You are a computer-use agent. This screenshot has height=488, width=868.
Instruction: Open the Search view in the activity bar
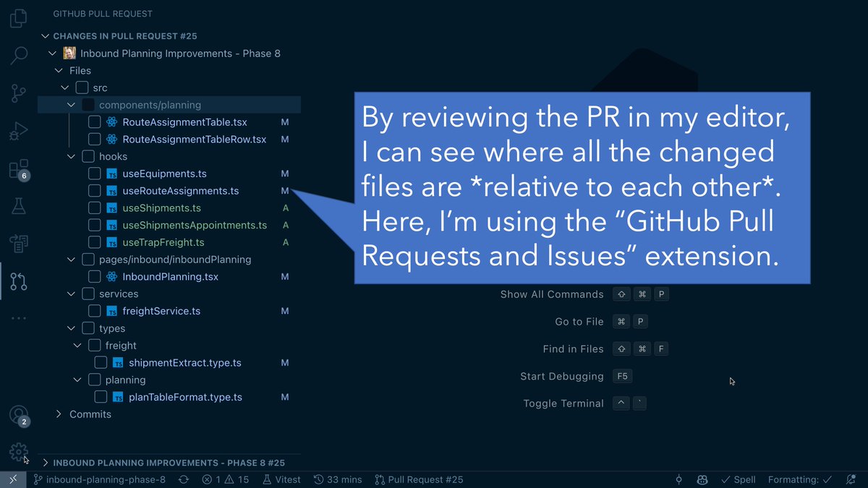pyautogui.click(x=19, y=55)
